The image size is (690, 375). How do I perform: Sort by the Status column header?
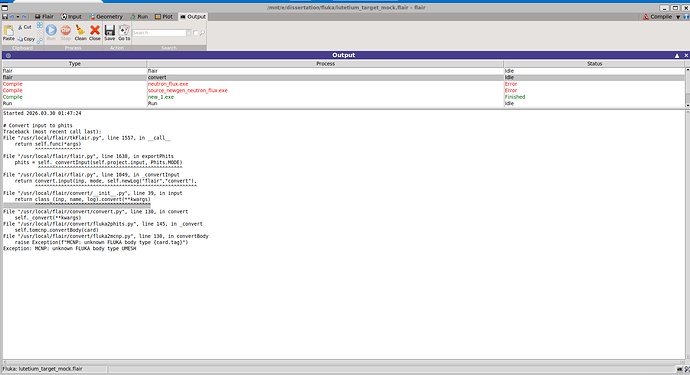point(594,64)
